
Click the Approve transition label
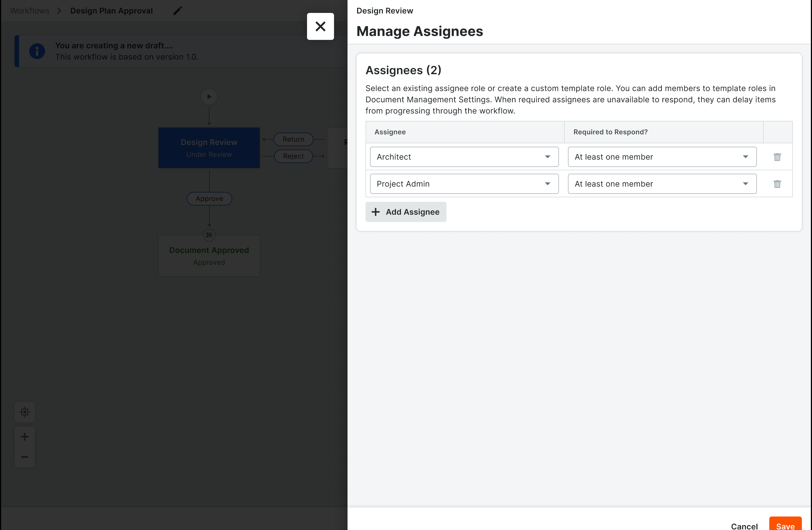(x=209, y=198)
